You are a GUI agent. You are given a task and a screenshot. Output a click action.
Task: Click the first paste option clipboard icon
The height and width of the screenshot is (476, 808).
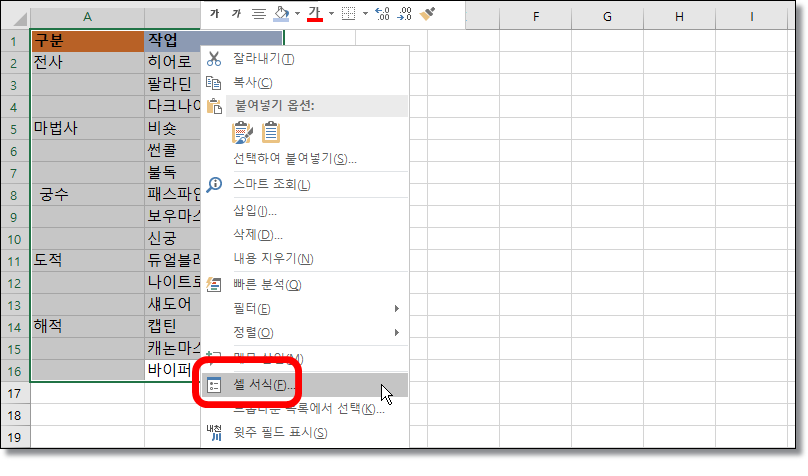[242, 132]
